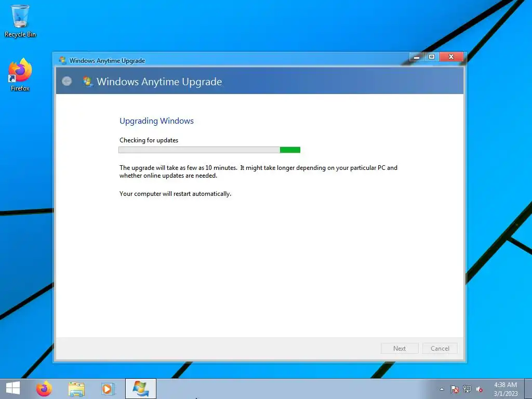
Task: Maximize the Windows Anytime Upgrade window
Action: pos(432,57)
